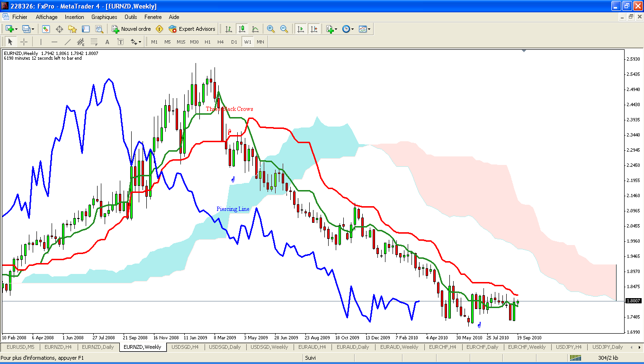The height and width of the screenshot is (364, 644).
Task: Draw a trendline with the diagonal line tool
Action: [x=67, y=42]
